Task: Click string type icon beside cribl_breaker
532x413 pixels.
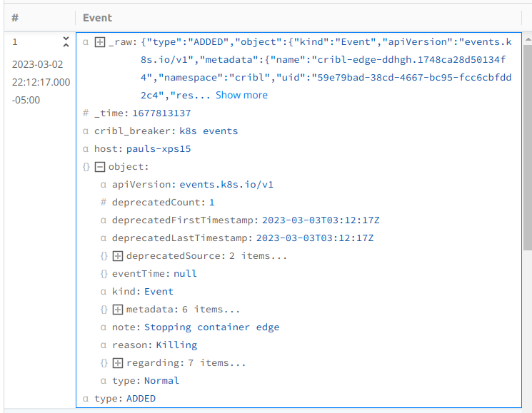Action: [x=86, y=131]
